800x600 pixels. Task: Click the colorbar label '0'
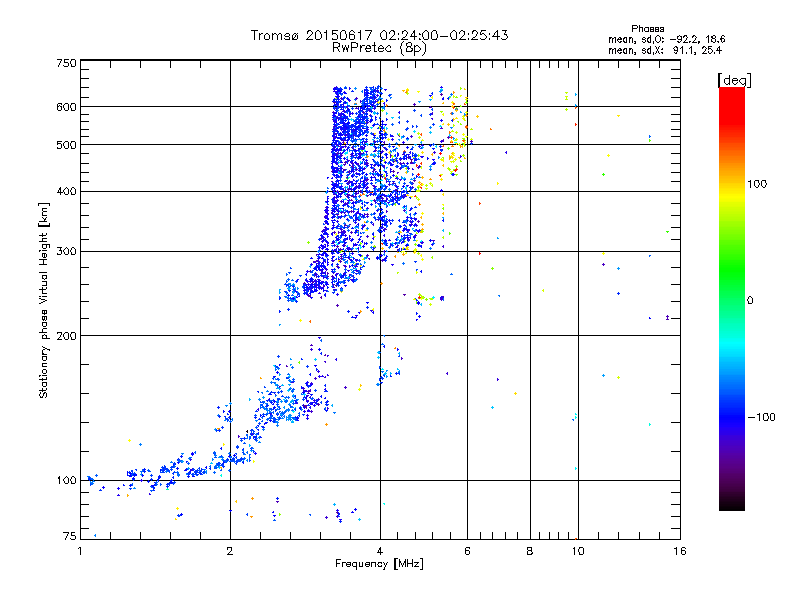point(750,301)
